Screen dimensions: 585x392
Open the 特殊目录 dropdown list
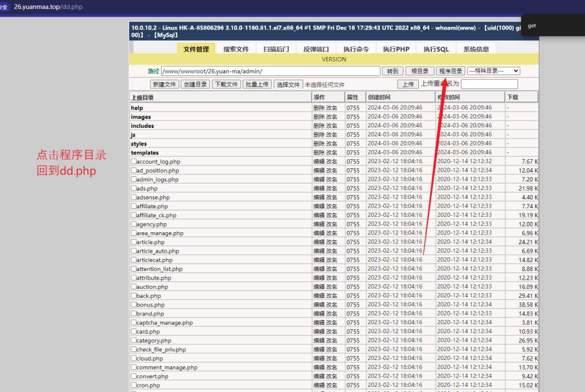coord(493,71)
